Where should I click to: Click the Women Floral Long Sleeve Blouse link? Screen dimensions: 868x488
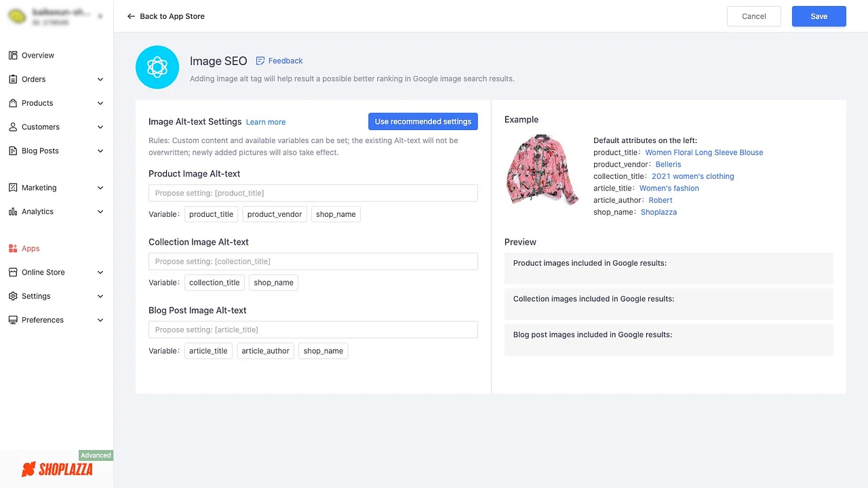click(x=704, y=152)
